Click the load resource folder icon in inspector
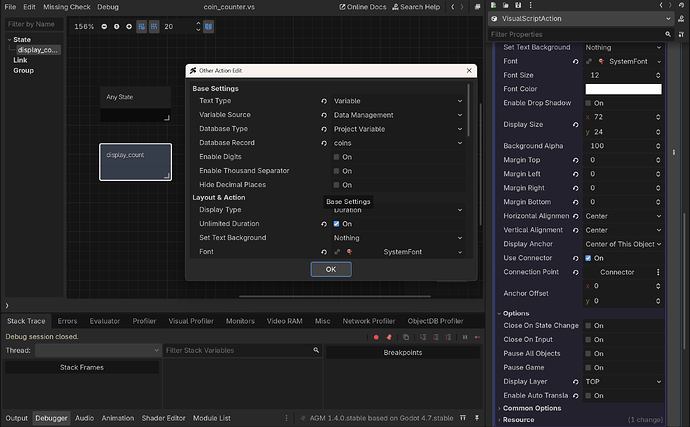 point(506,5)
